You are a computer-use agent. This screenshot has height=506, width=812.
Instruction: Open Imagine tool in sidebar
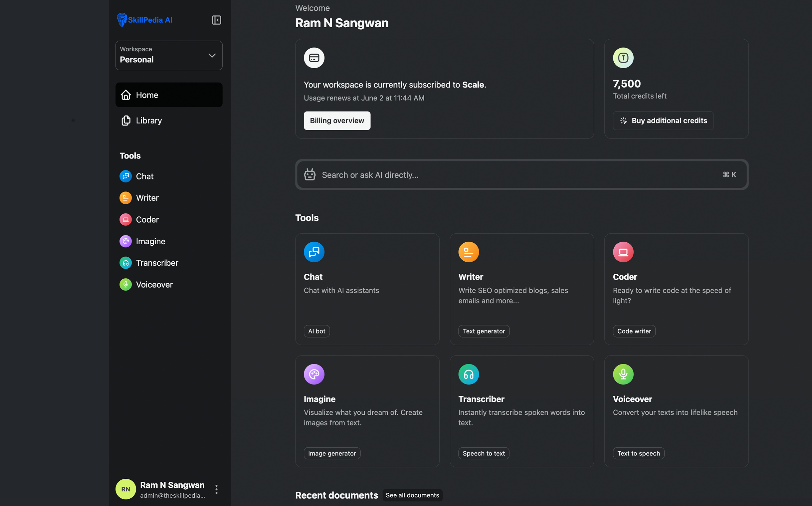pos(142,241)
